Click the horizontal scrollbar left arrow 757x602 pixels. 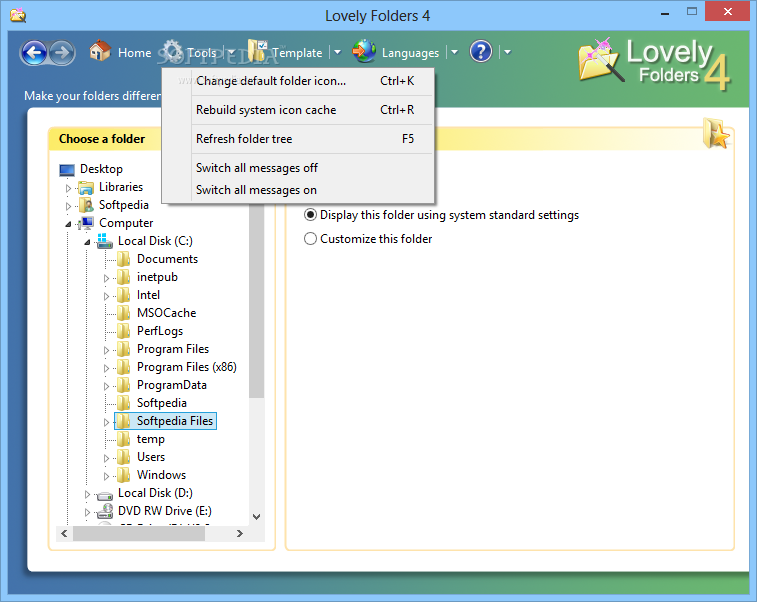click(x=64, y=533)
